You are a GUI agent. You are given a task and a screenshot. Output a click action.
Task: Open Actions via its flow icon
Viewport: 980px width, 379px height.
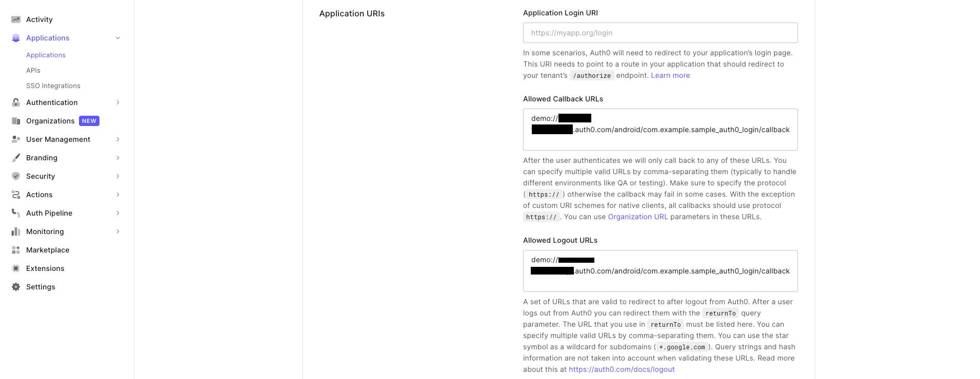point(16,195)
